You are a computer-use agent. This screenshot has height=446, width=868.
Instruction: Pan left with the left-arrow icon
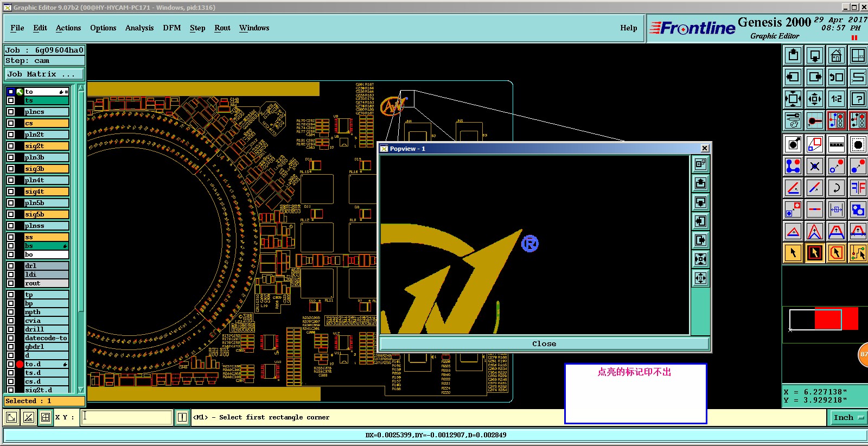(793, 77)
